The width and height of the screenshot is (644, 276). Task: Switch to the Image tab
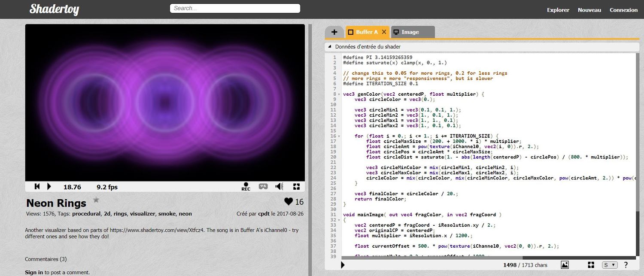tap(410, 32)
